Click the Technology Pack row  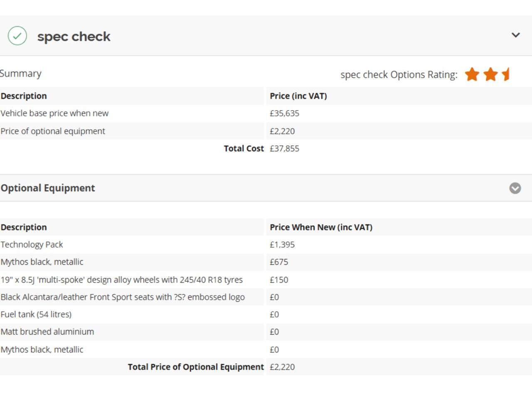[32, 245]
